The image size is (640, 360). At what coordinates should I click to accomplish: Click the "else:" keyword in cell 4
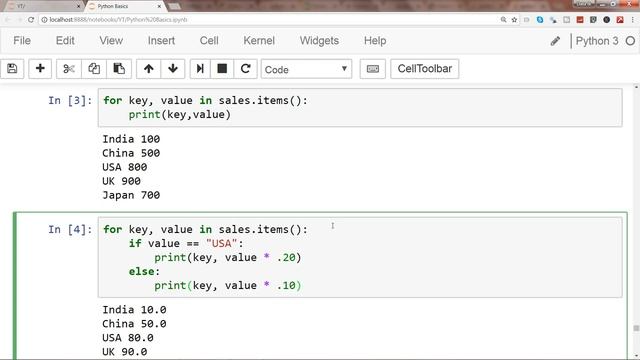pyautogui.click(x=144, y=271)
